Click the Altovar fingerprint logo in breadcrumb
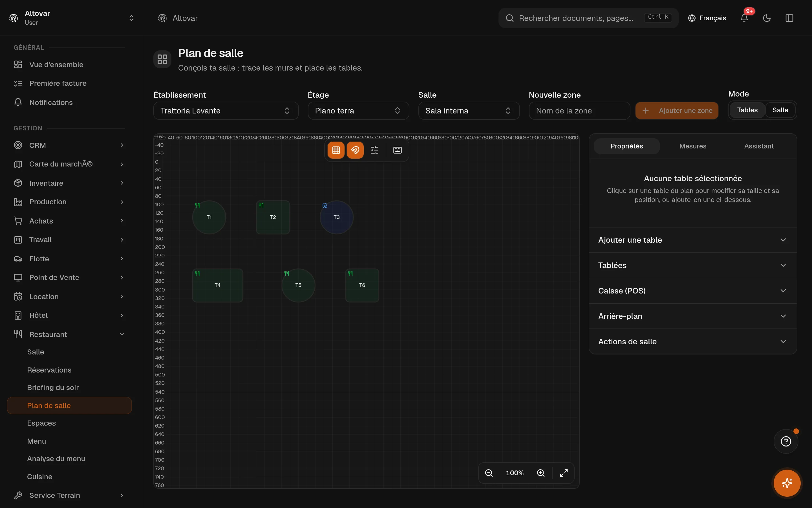Viewport: 812px width, 508px height. pyautogui.click(x=162, y=18)
